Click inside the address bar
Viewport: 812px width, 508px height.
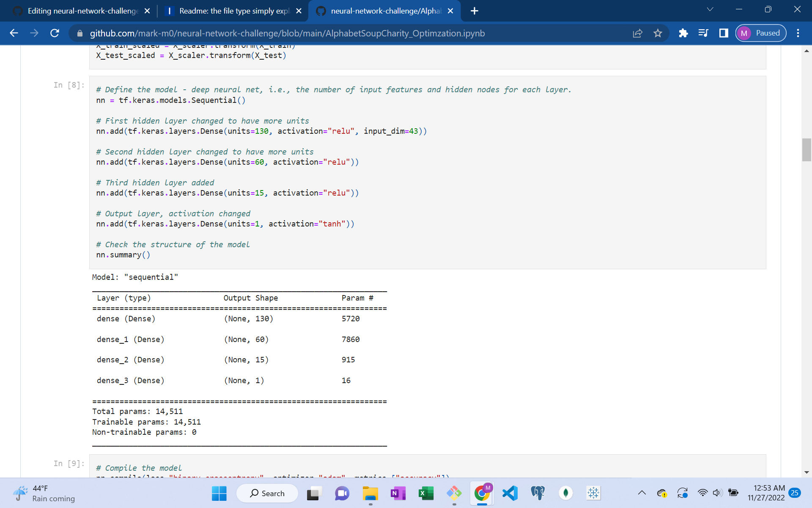tap(296, 33)
